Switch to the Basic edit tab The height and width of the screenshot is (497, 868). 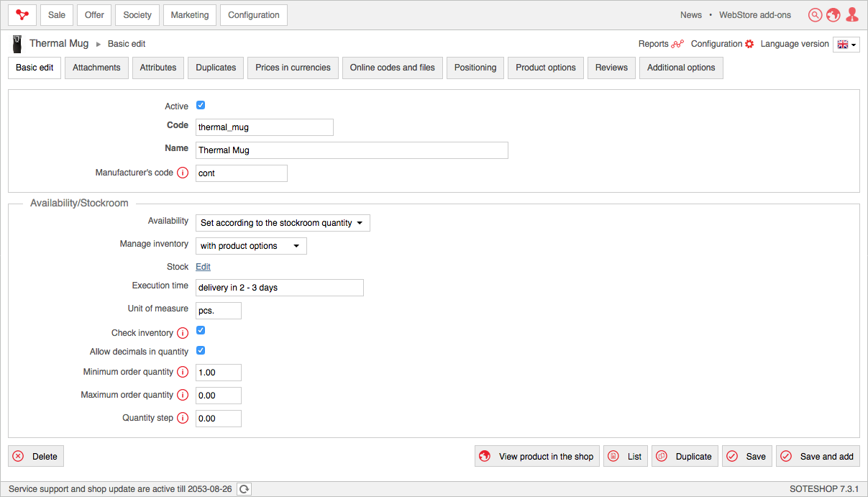[35, 68]
